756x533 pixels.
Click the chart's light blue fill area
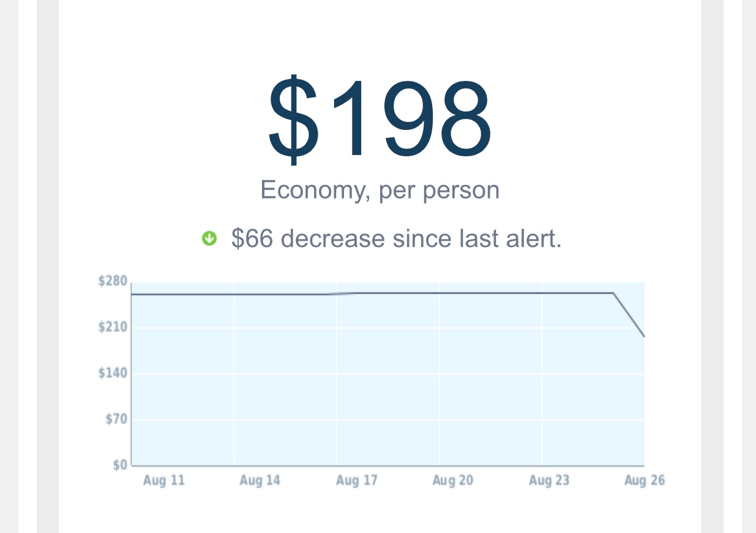[387, 392]
